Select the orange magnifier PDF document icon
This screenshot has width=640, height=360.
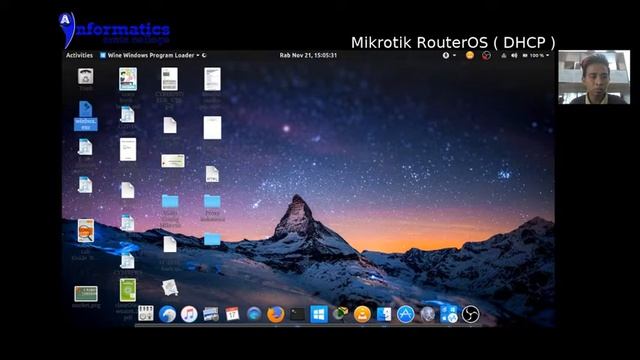click(x=85, y=231)
